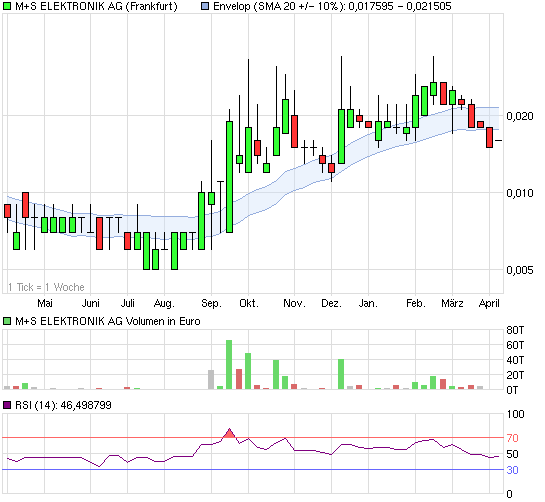Click the purple RSI (14) legend swatch
This screenshot has height=502, width=545.
coord(7,405)
